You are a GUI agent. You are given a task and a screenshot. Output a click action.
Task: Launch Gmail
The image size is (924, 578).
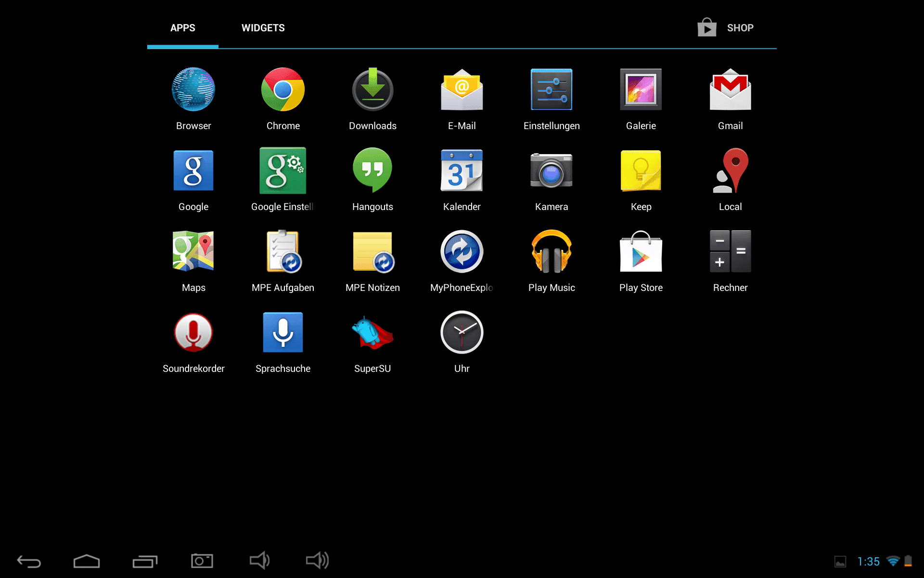(x=731, y=90)
